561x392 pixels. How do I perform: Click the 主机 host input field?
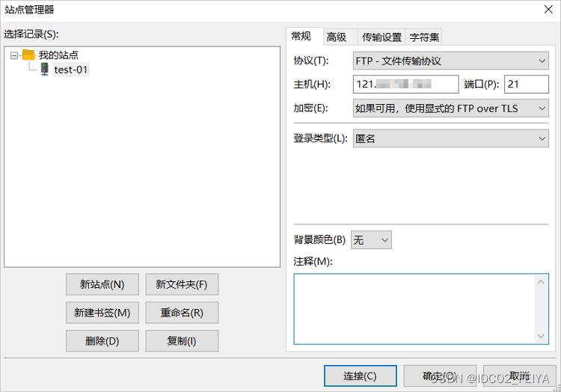point(405,84)
